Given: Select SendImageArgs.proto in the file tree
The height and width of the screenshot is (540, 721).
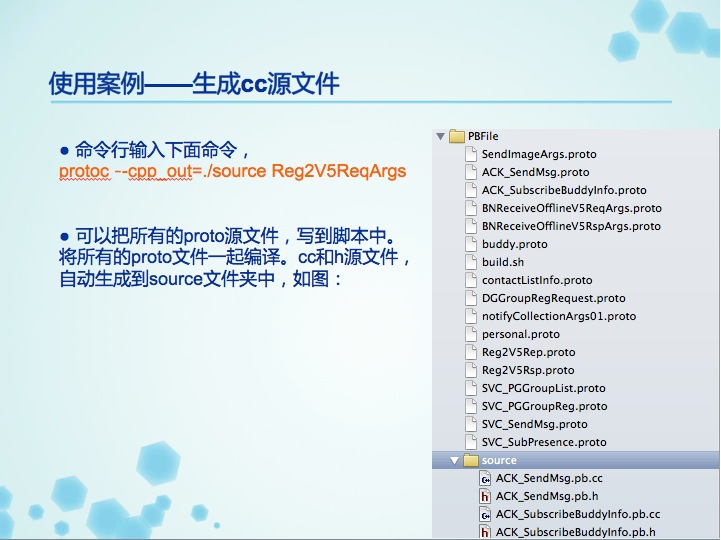Looking at the screenshot, I should tap(539, 154).
